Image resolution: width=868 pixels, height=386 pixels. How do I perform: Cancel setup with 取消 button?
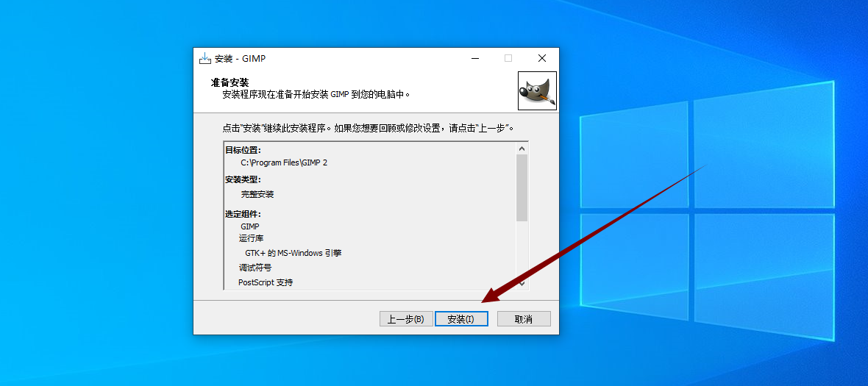coord(524,319)
